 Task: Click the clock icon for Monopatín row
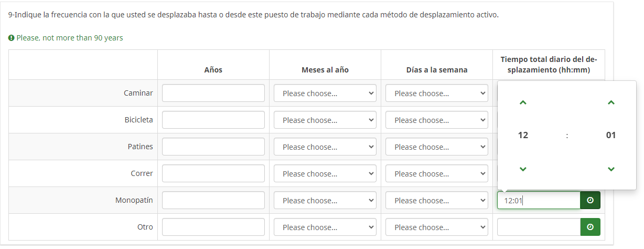point(590,200)
